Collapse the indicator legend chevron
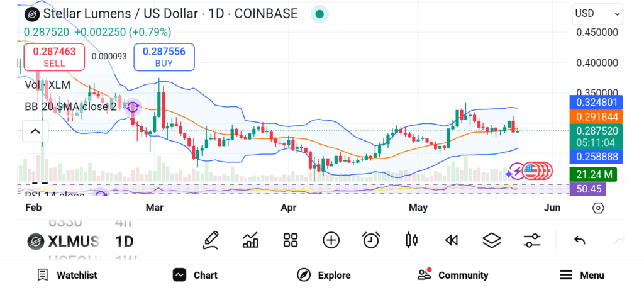The width and height of the screenshot is (644, 290). pyautogui.click(x=35, y=131)
